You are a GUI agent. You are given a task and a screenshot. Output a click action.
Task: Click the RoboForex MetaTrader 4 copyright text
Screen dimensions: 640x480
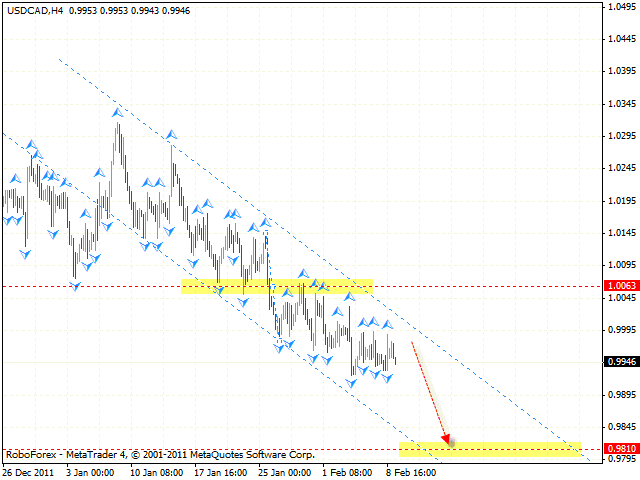pos(160,455)
